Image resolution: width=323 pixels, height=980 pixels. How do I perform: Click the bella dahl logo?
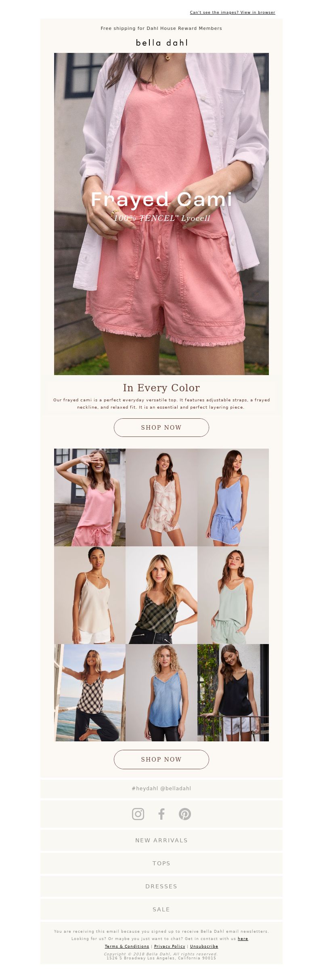161,42
